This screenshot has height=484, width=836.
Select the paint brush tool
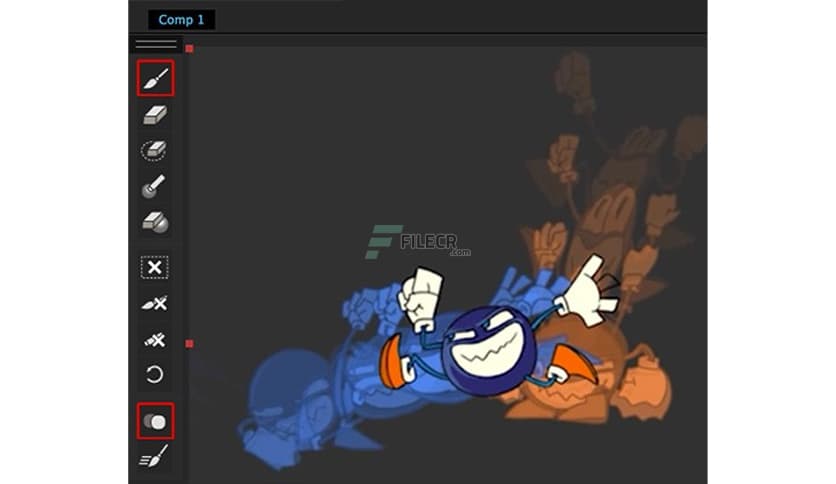[155, 78]
